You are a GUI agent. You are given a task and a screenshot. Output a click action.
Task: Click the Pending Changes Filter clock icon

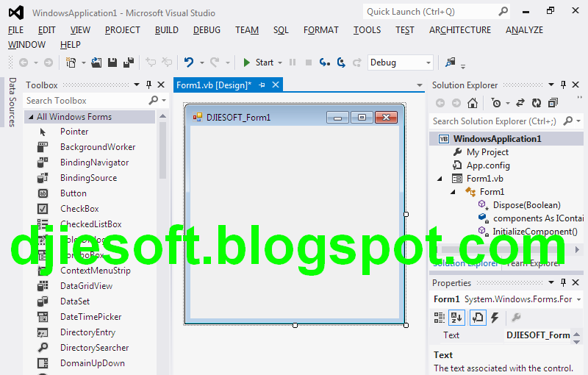click(x=496, y=103)
